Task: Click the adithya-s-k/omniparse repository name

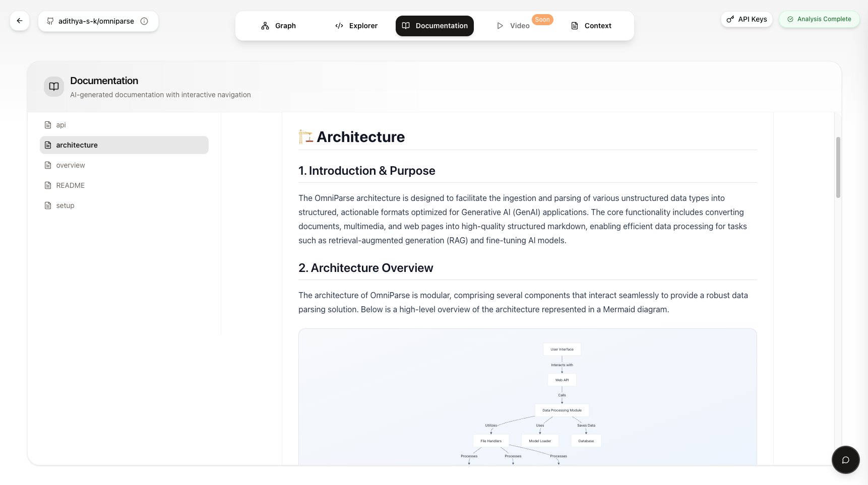Action: [x=96, y=21]
